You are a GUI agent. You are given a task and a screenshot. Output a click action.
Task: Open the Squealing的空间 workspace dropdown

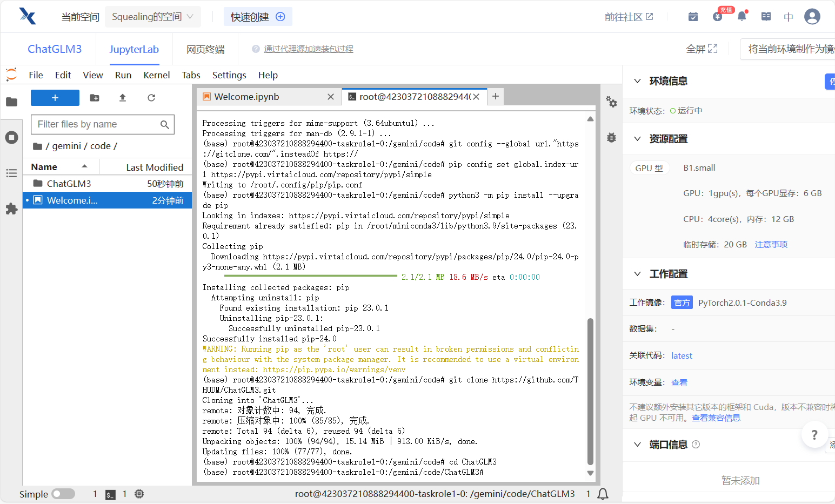click(152, 17)
